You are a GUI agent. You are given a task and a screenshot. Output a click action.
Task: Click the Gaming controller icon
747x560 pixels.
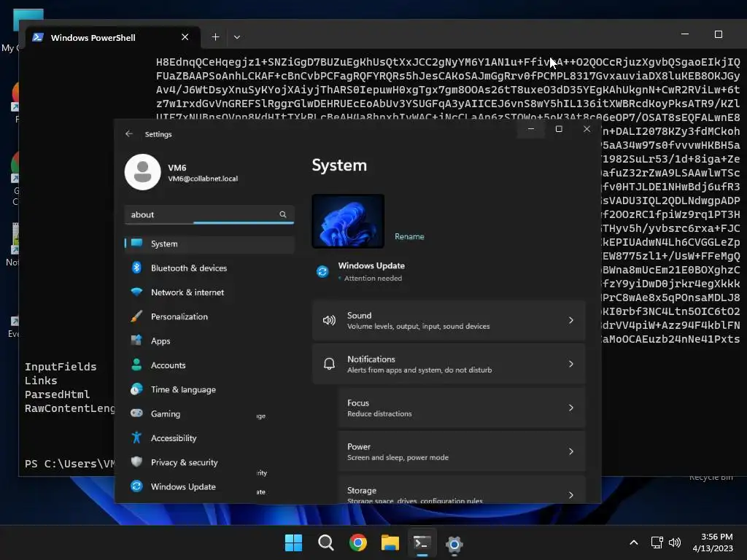(136, 413)
